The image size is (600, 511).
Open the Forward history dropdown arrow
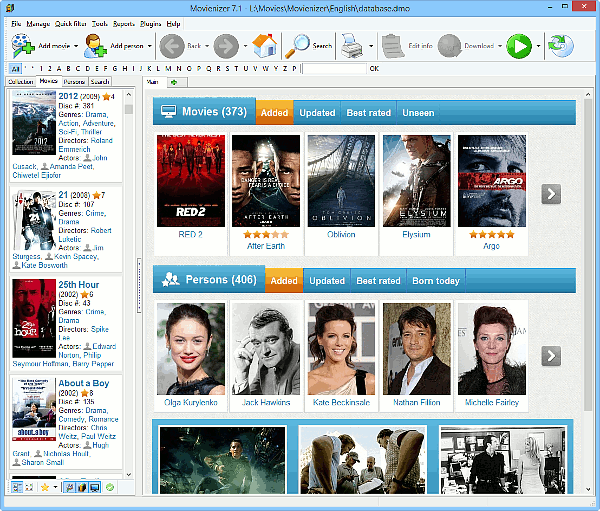click(245, 46)
